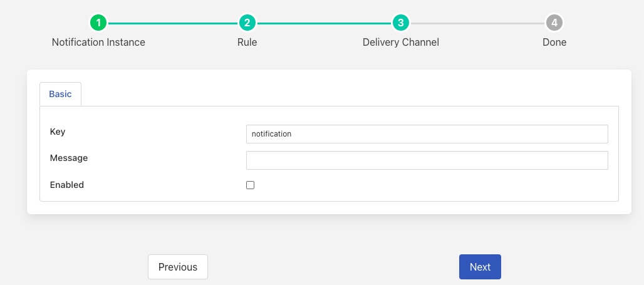The width and height of the screenshot is (644, 285).
Task: Select the Delivery Channel step label
Action: click(401, 43)
